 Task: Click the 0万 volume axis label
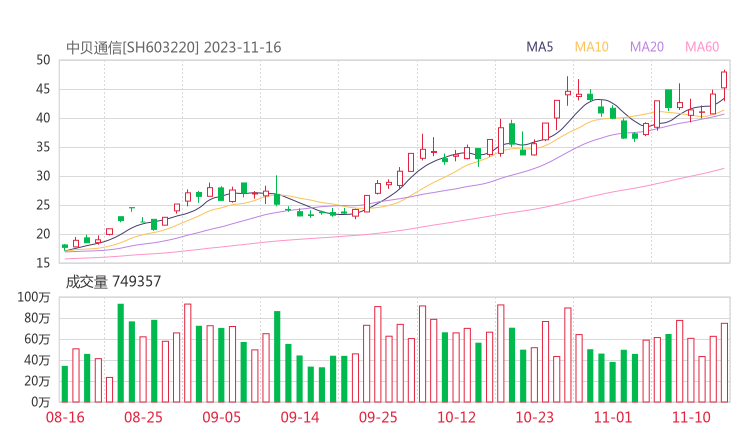click(x=41, y=402)
